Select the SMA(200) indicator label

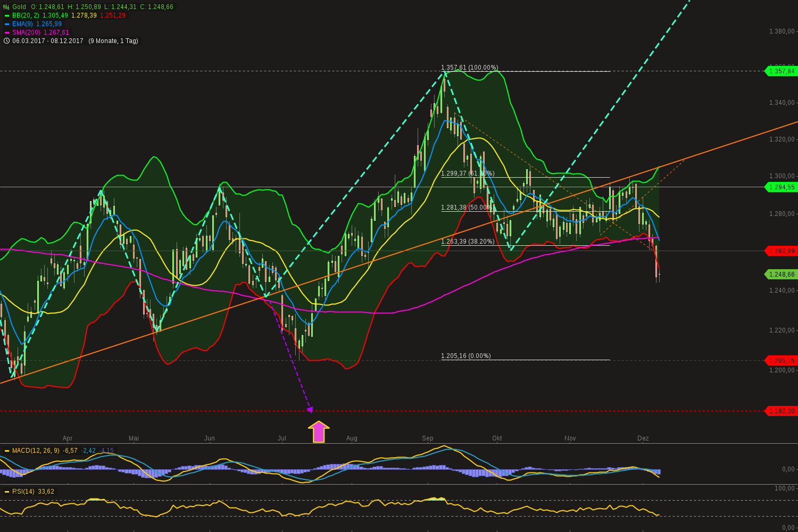click(26, 32)
